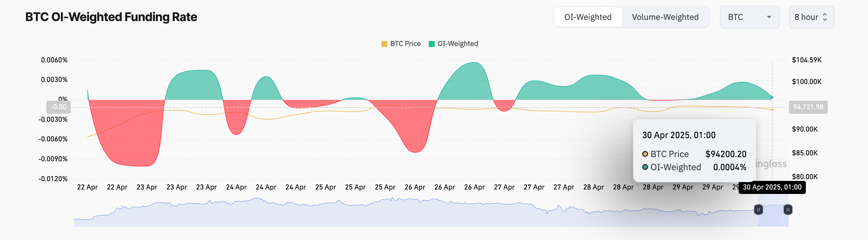Click the left range handle on the navigator
The image size is (868, 240).
(x=758, y=210)
